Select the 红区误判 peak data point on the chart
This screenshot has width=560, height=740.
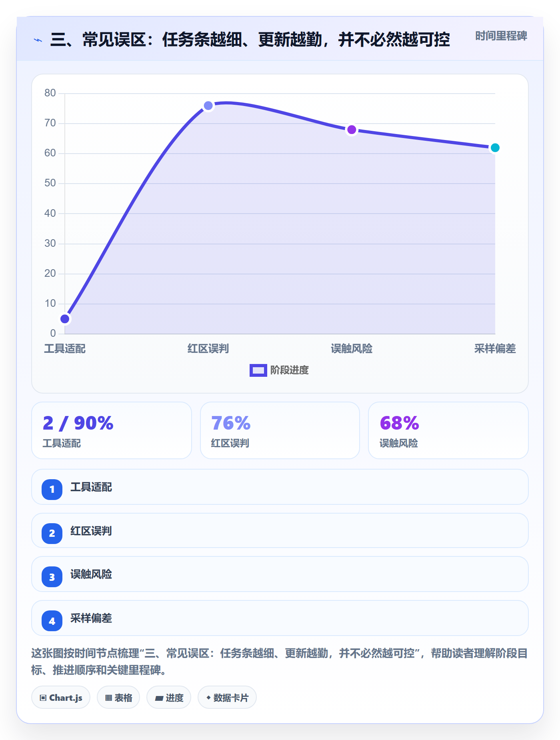208,106
